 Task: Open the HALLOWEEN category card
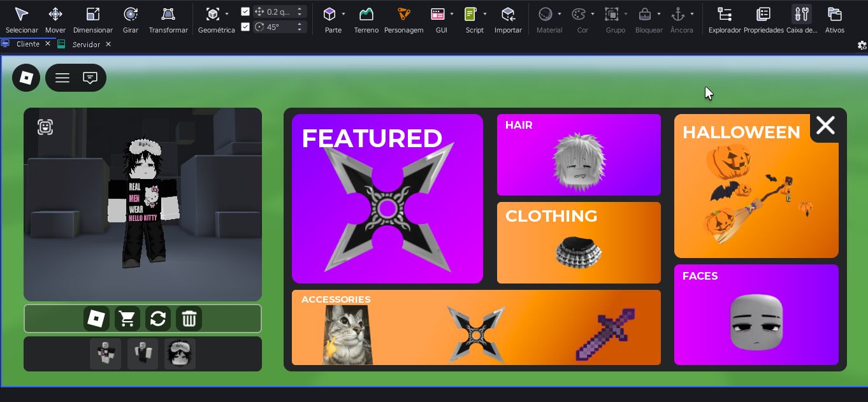[x=756, y=186]
